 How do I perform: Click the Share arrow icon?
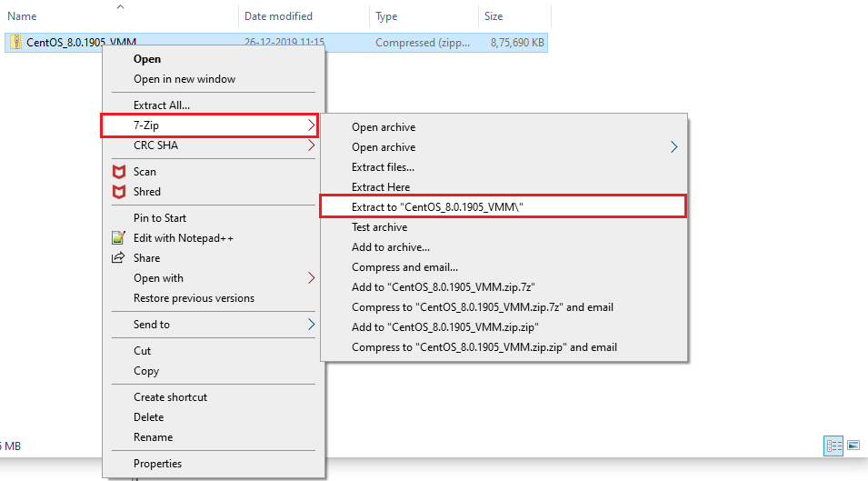(x=118, y=258)
